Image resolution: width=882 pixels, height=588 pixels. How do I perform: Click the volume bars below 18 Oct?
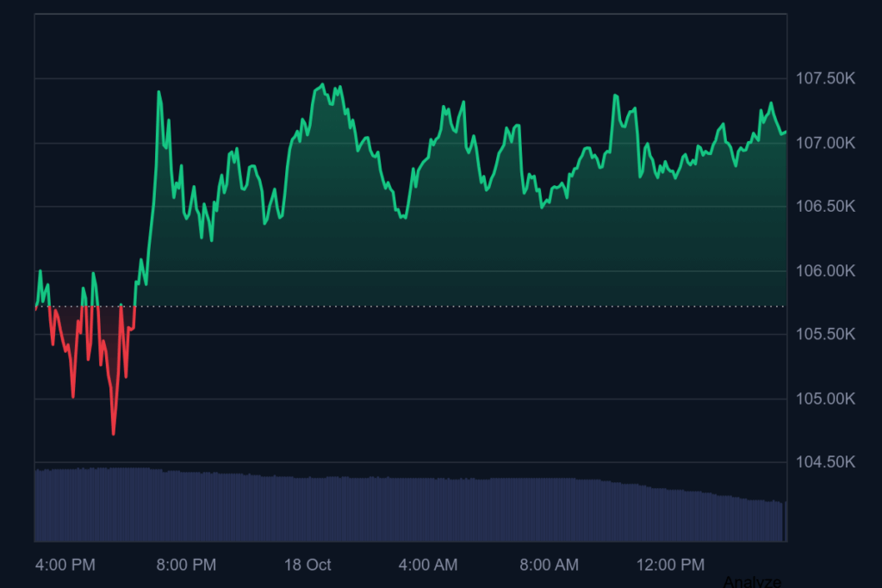[307, 508]
